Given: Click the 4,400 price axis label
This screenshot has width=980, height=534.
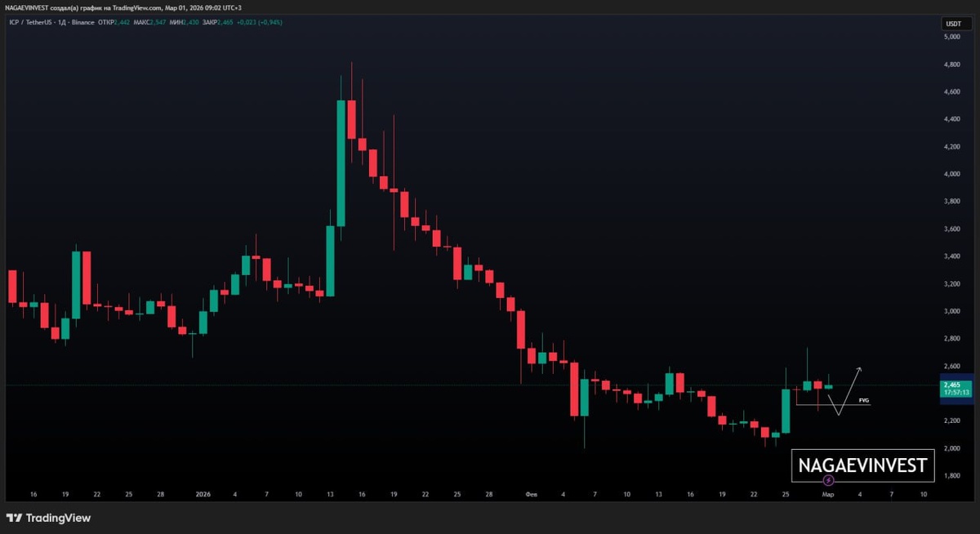Looking at the screenshot, I should pos(951,119).
